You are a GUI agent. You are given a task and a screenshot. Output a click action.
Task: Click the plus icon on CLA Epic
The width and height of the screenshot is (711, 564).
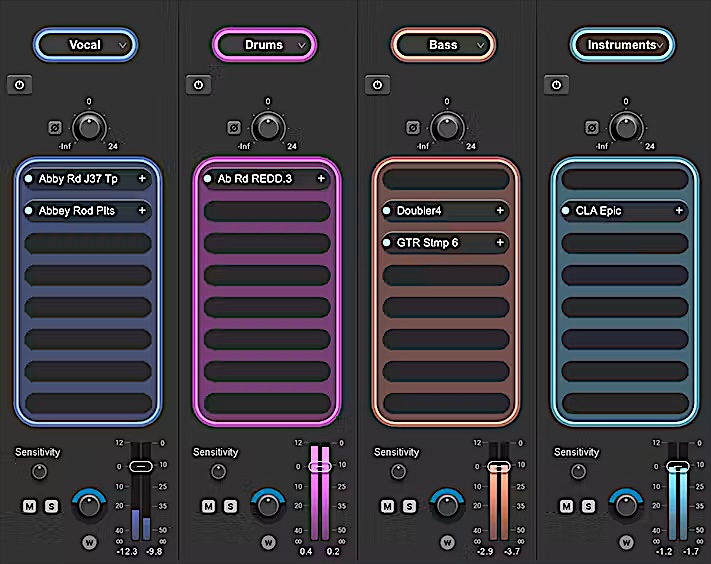679,210
